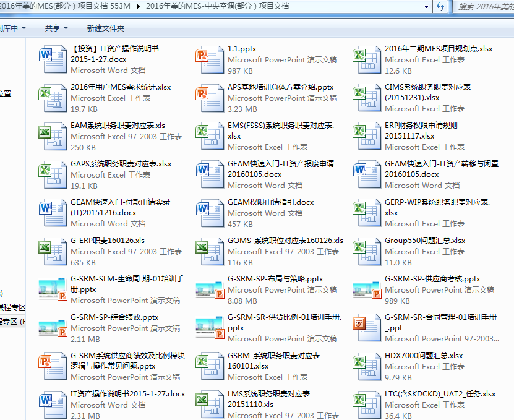
Task: Open thumbnail of G-SRM-SP-供应商考核.pptx
Action: pyautogui.click(x=367, y=290)
